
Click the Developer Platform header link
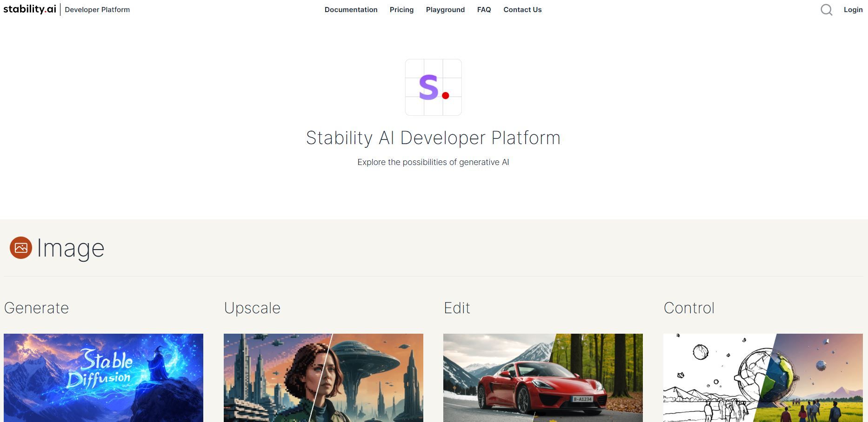click(x=97, y=10)
